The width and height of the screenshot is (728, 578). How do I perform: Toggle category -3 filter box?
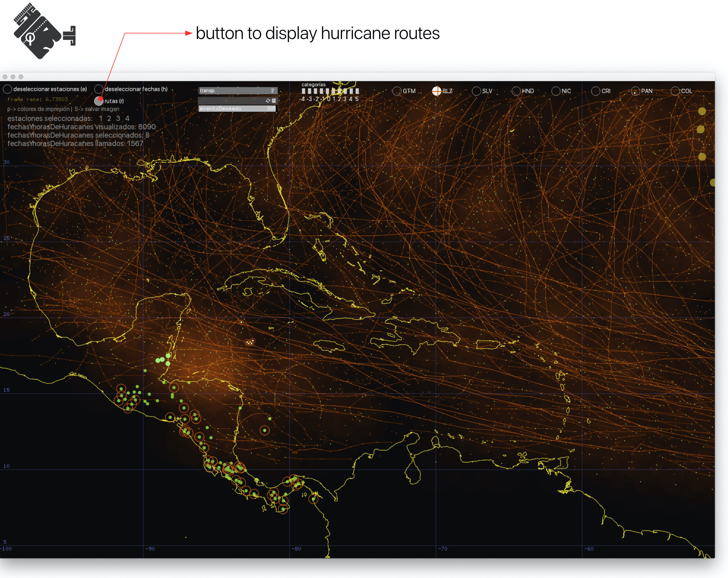[x=309, y=91]
